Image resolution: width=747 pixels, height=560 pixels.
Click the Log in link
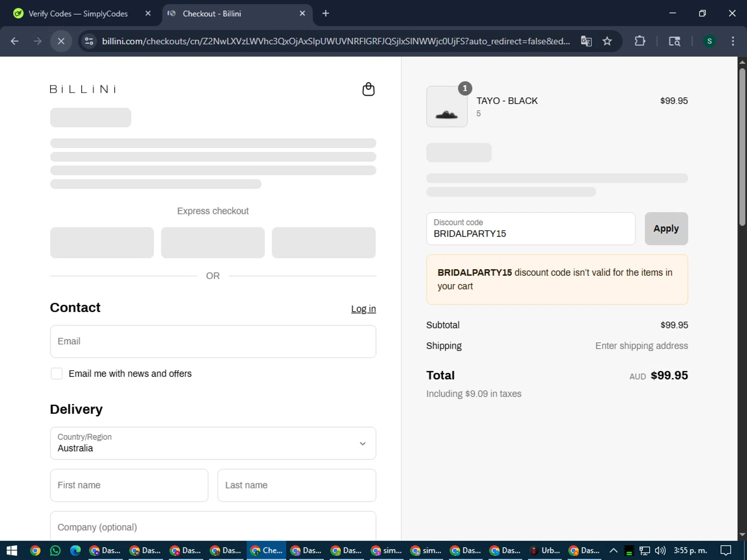click(x=364, y=309)
